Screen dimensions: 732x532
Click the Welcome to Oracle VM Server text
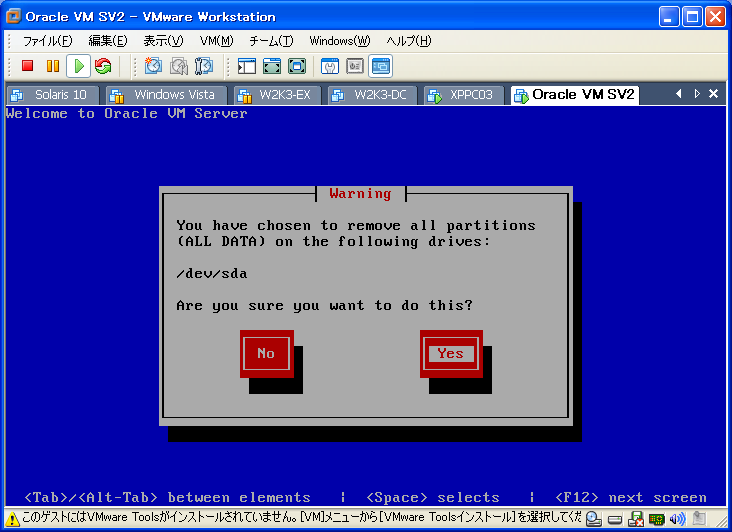(127, 113)
